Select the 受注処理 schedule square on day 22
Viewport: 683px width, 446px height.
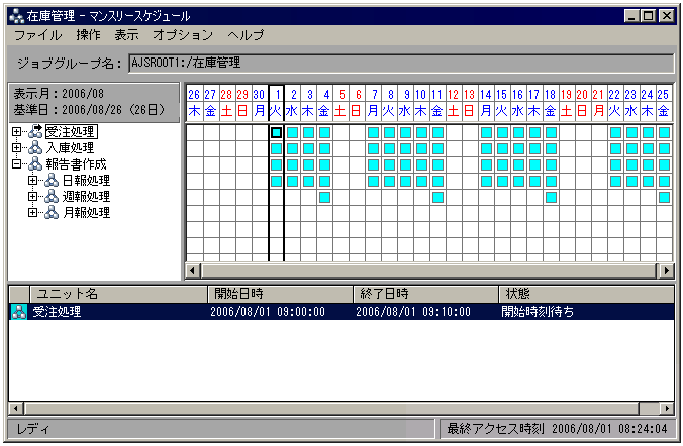[615, 132]
